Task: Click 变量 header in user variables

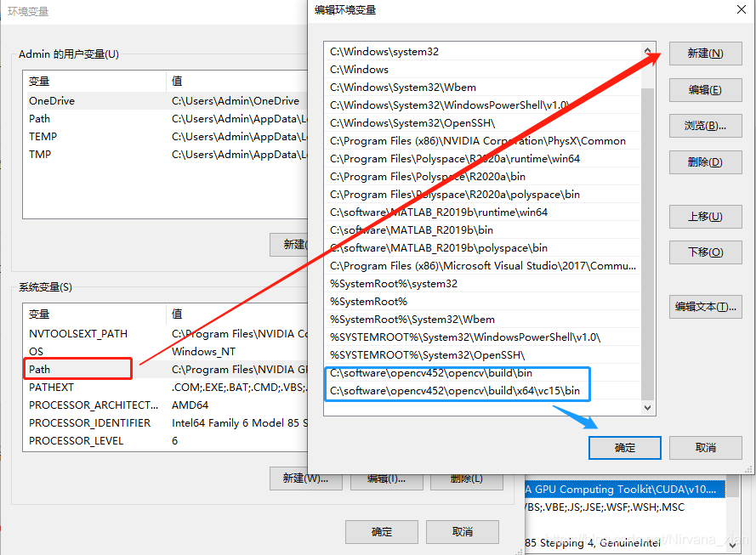Action: pyautogui.click(x=94, y=81)
